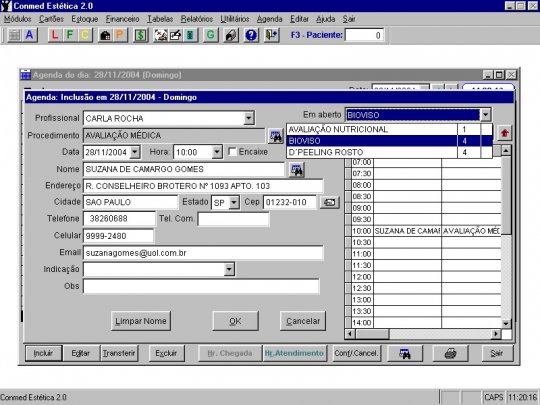Click the Editar button in bottom bar
540x405 pixels.
click(81, 353)
